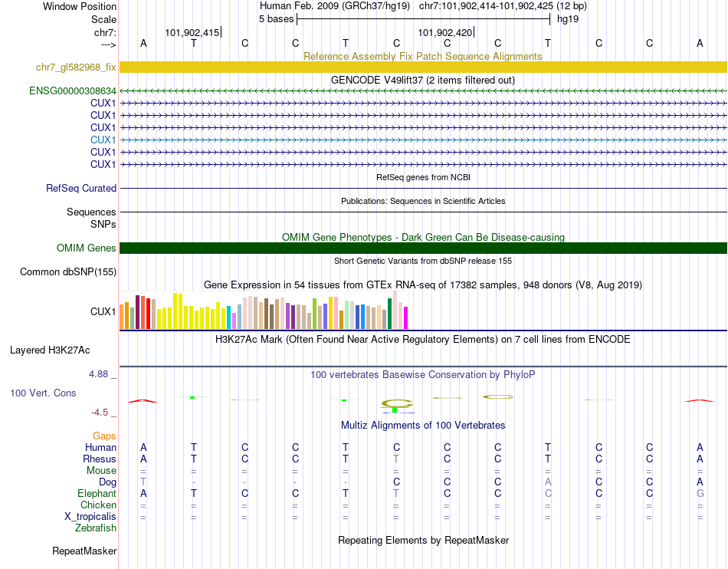728x569 pixels.
Task: Click the CUX1 label beside the GTEx chart
Action: coord(103,311)
